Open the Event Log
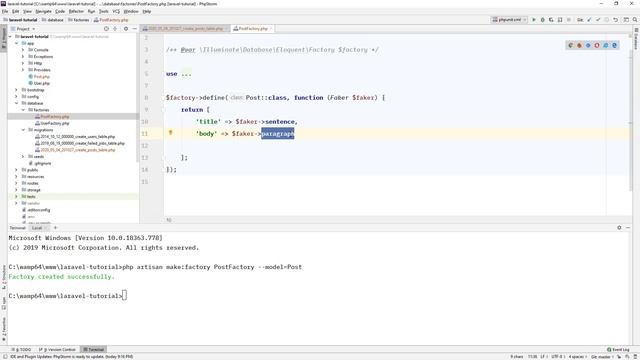This screenshot has width=640, height=360. click(x=618, y=350)
